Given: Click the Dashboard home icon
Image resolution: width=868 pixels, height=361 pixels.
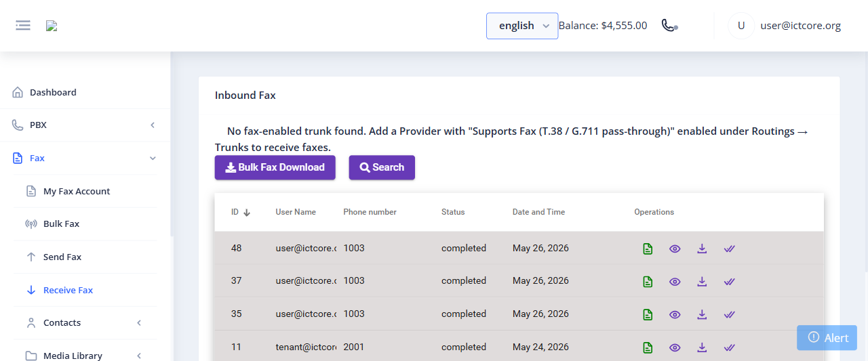Looking at the screenshot, I should pyautogui.click(x=18, y=92).
